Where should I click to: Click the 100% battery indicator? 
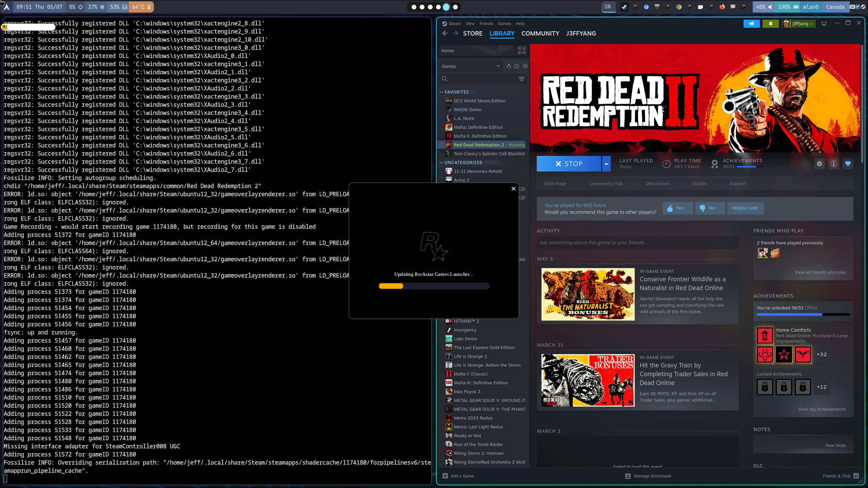pos(788,7)
